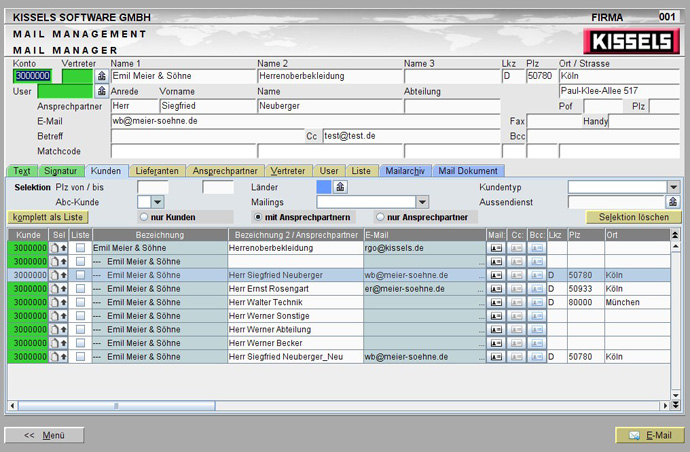Image resolution: width=690 pixels, height=452 pixels.
Task: Click the Sel document icon in the Herr Walter Technik row
Action: tap(55, 303)
